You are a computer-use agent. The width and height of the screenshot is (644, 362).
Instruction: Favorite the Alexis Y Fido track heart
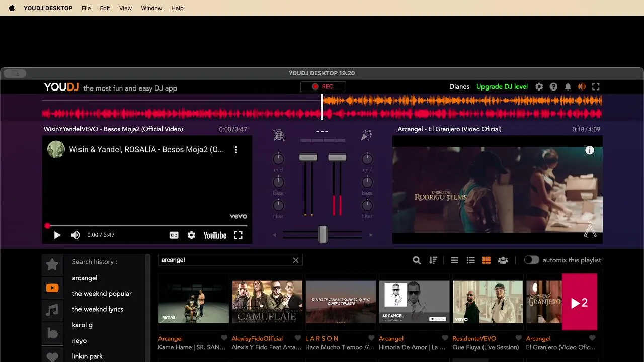click(298, 338)
